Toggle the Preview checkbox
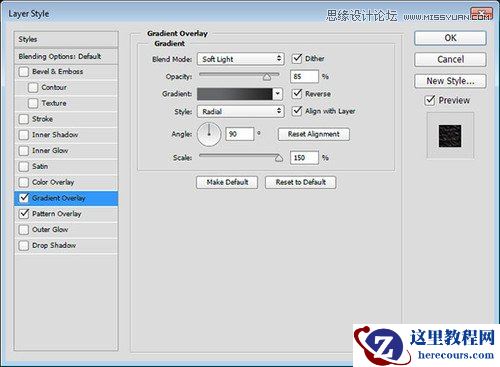Image resolution: width=500 pixels, height=367 pixels. 430,100
